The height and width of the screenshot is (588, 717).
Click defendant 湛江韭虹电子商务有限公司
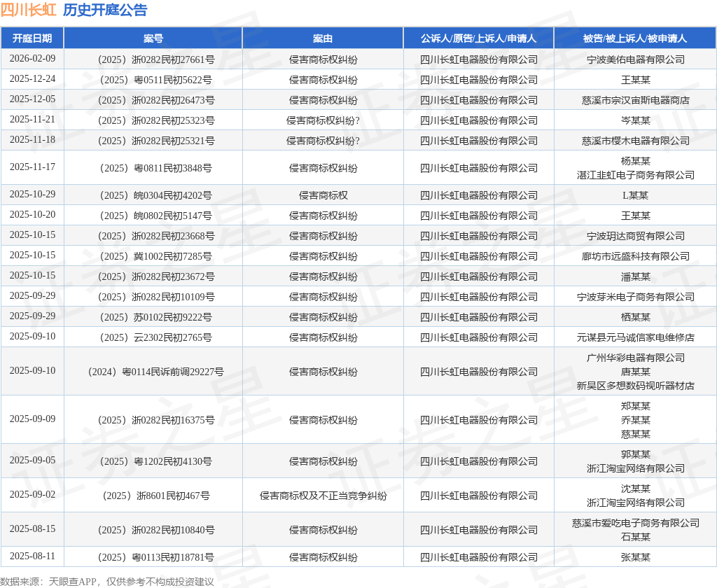[x=636, y=175]
